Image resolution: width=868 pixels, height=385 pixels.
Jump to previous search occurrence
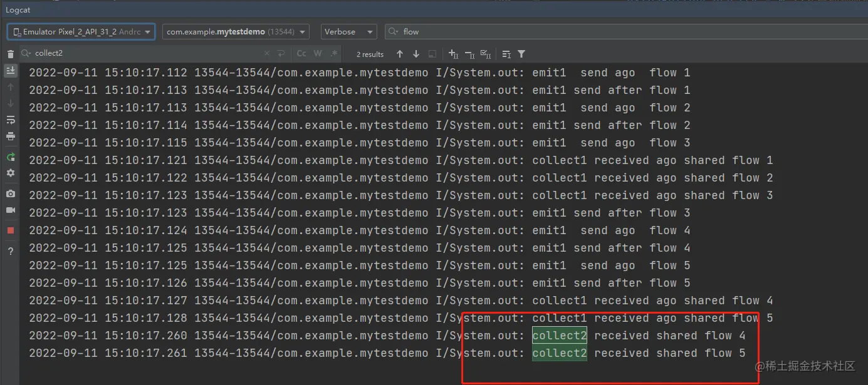tap(399, 54)
